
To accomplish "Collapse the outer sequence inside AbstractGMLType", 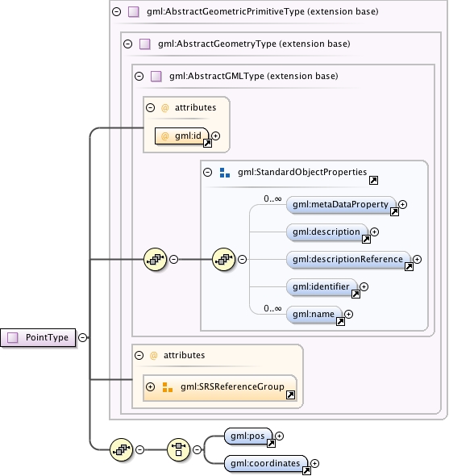I will tap(173, 259).
